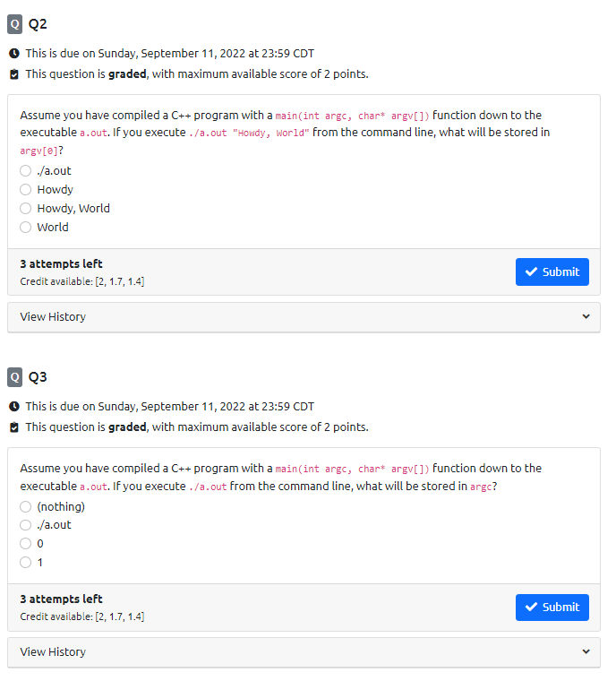Click the Q2 question badge icon
This screenshot has width=616, height=681.
[x=14, y=24]
